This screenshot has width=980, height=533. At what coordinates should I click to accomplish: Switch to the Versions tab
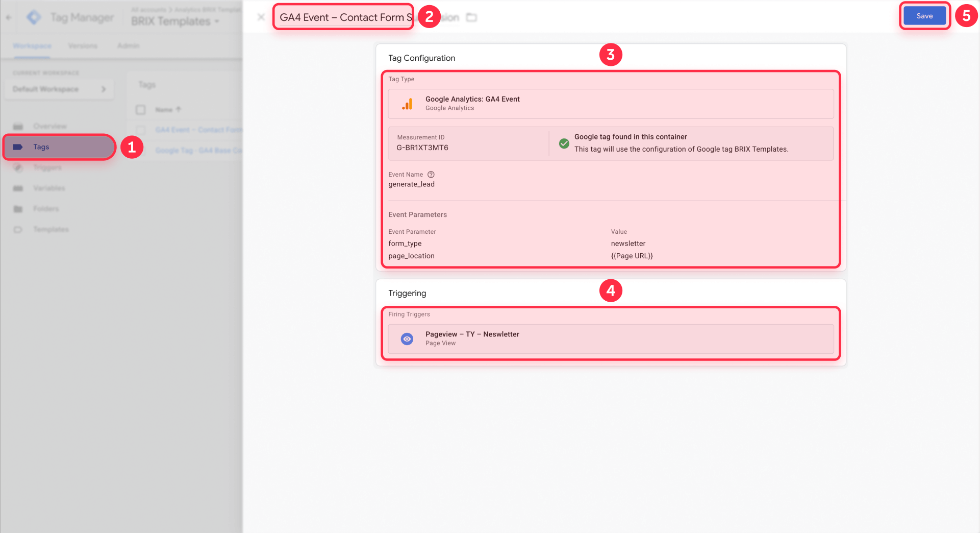click(x=83, y=46)
